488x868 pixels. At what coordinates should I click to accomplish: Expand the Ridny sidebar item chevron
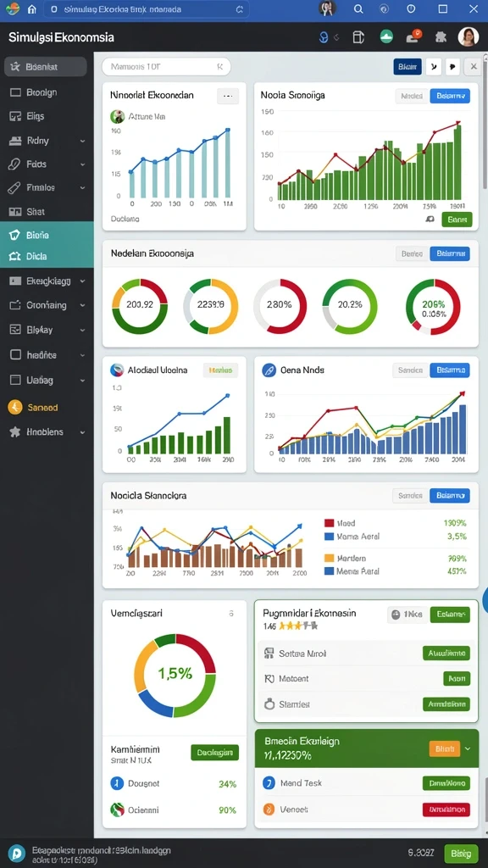(x=82, y=142)
